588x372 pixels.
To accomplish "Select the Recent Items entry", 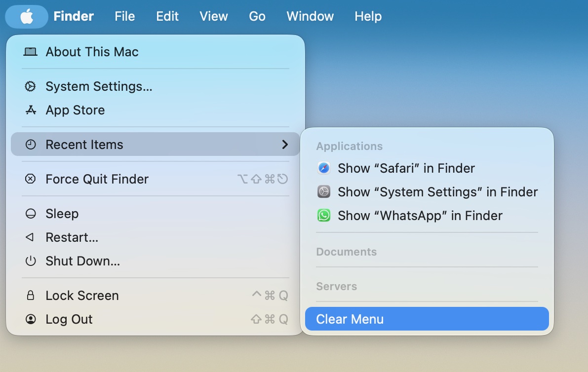I will [155, 144].
